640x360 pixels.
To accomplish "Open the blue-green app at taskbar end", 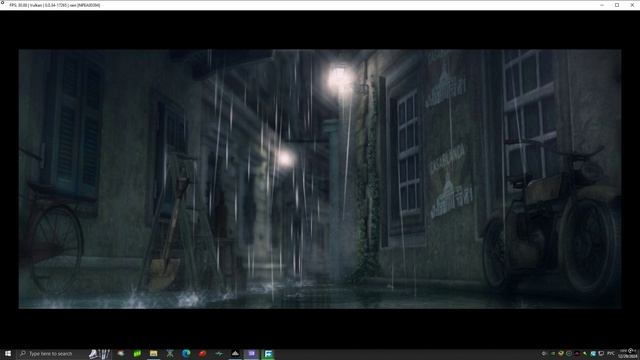I will [268, 353].
